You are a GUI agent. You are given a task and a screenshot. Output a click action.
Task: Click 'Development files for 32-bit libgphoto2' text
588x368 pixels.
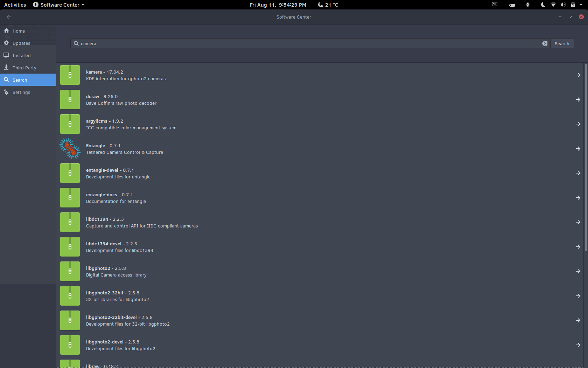[x=128, y=324]
